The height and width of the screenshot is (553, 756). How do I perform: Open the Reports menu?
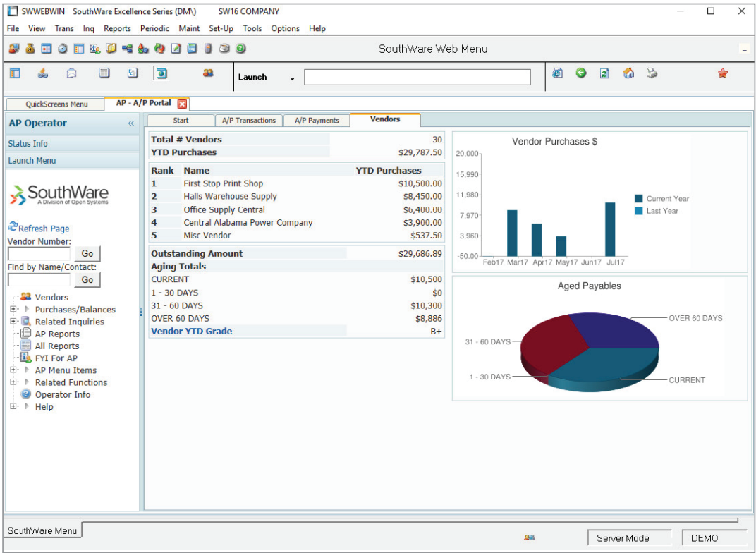click(x=117, y=28)
